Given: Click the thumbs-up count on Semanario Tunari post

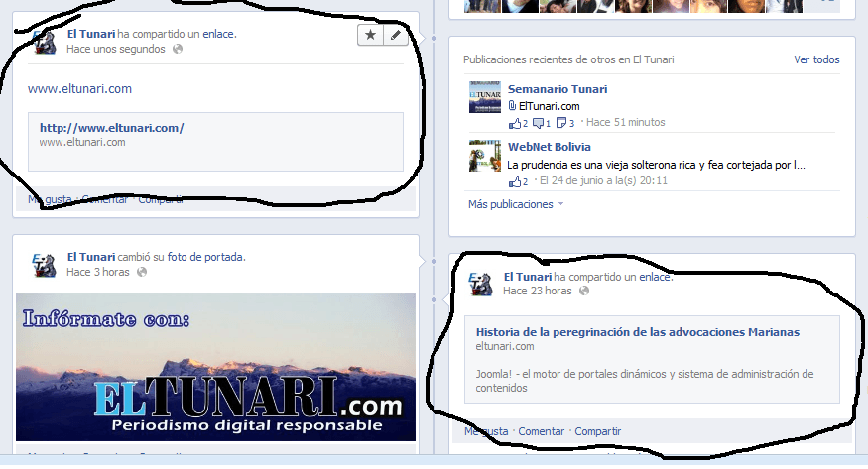Looking at the screenshot, I should [518, 123].
